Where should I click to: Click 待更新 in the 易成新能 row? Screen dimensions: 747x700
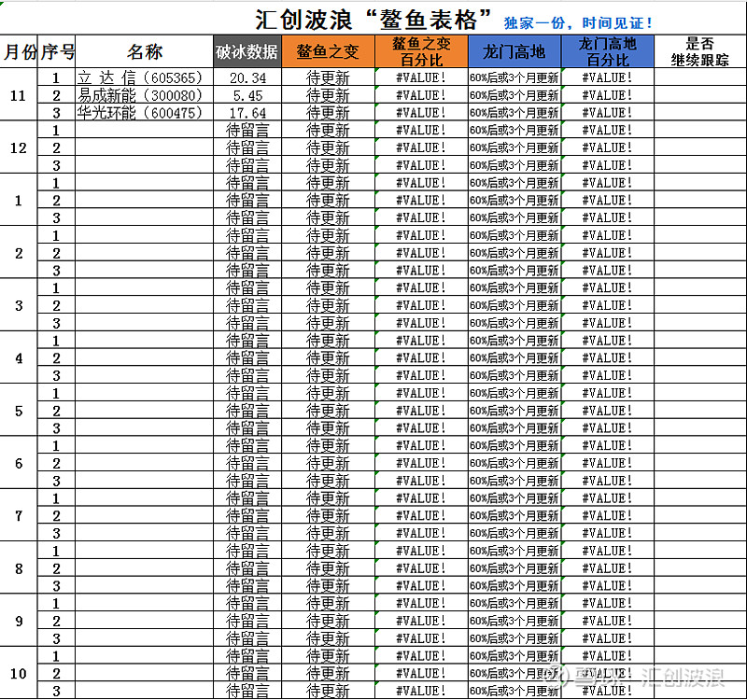point(329,95)
